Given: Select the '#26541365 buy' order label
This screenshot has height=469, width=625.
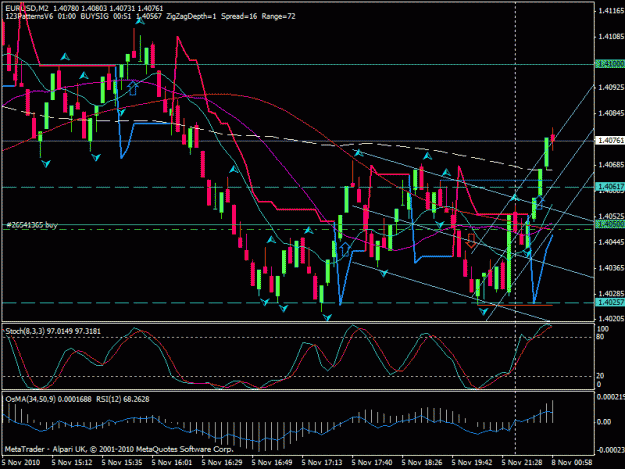Looking at the screenshot, I should (x=32, y=225).
